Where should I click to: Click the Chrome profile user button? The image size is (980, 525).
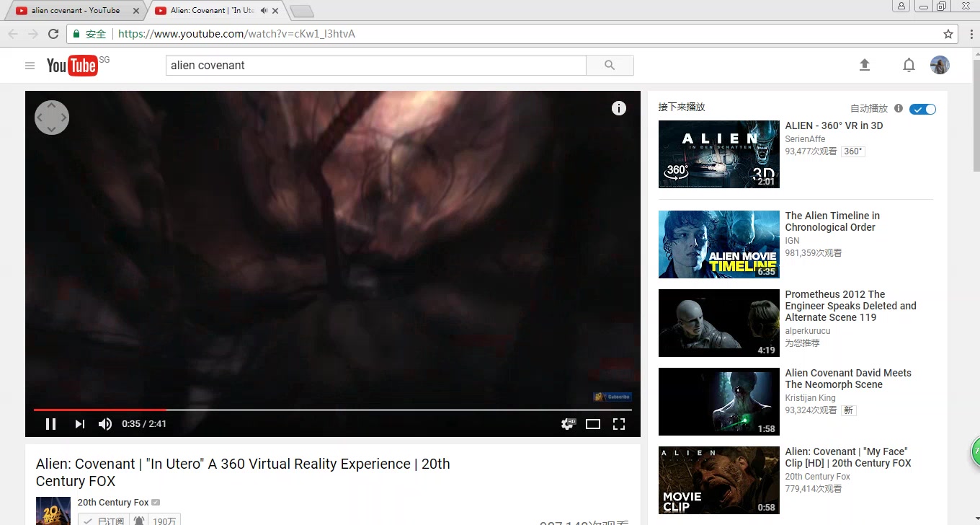tap(901, 6)
